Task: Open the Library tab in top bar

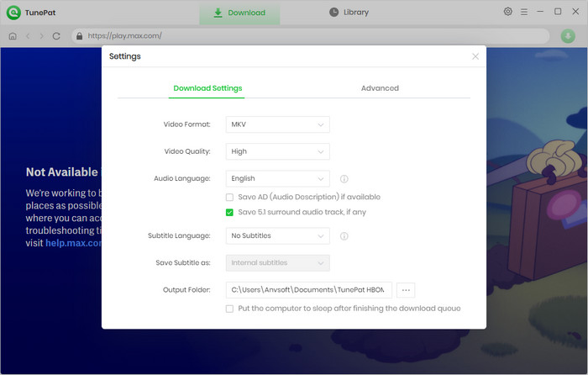Action: 349,13
